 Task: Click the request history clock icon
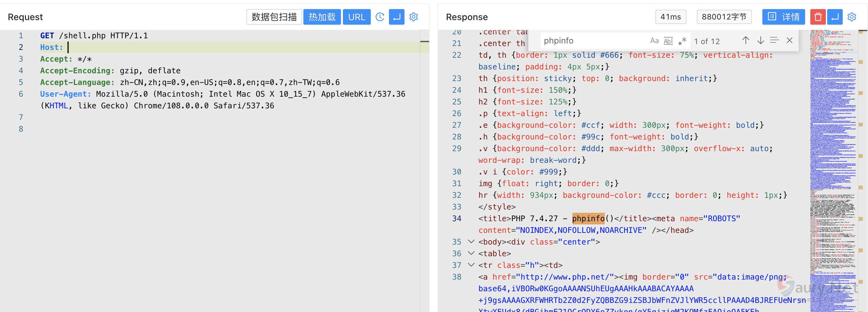tap(380, 17)
